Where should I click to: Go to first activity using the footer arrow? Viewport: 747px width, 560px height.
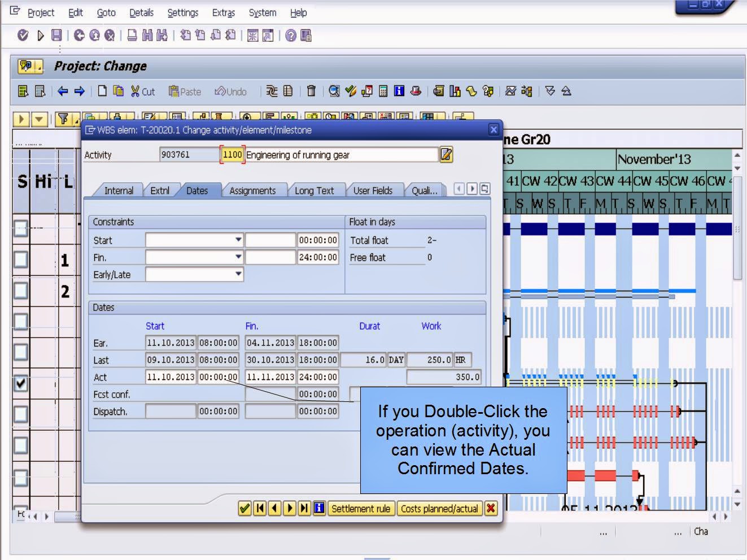coord(260,508)
